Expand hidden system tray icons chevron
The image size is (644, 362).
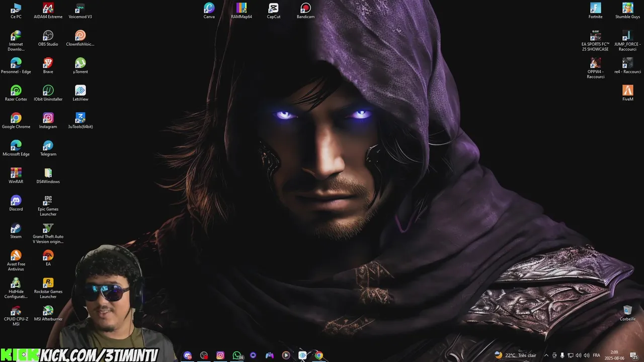[x=546, y=355]
